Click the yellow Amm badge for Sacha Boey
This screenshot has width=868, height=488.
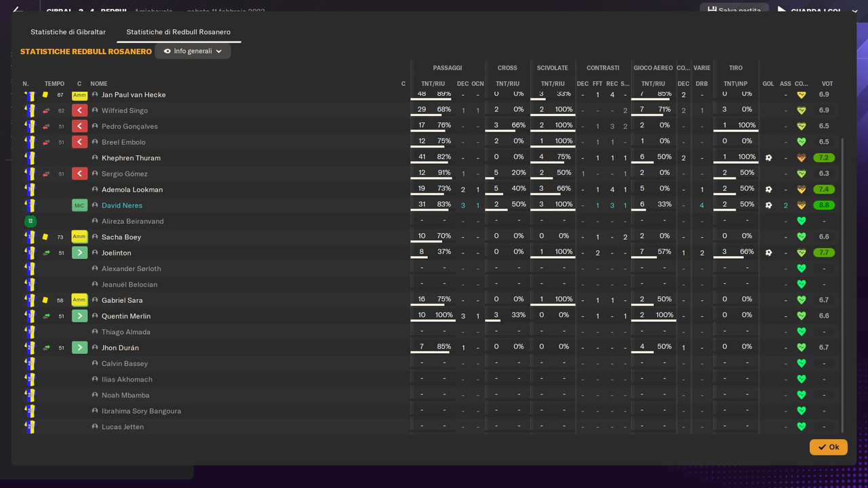[79, 237]
